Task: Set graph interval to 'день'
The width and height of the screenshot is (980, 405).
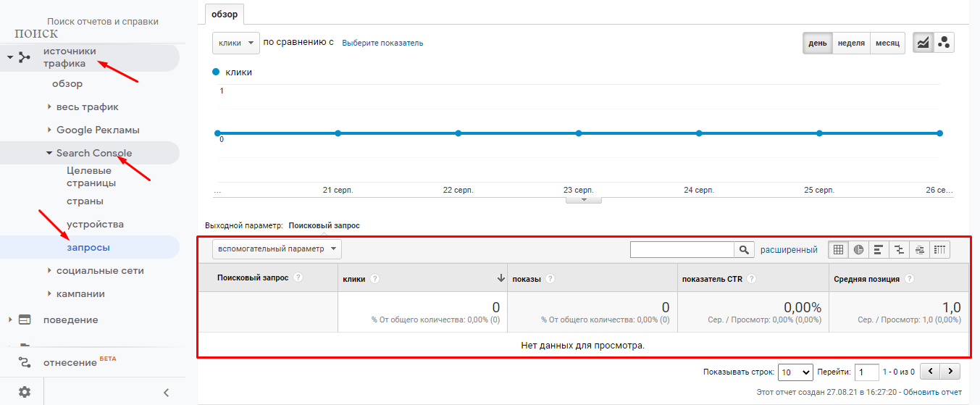Action: tap(818, 43)
